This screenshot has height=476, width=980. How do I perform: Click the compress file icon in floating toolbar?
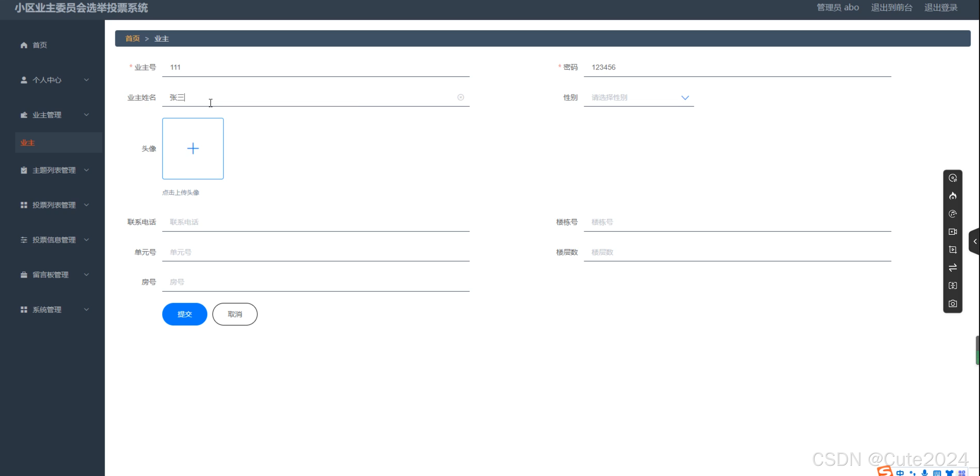[953, 285]
